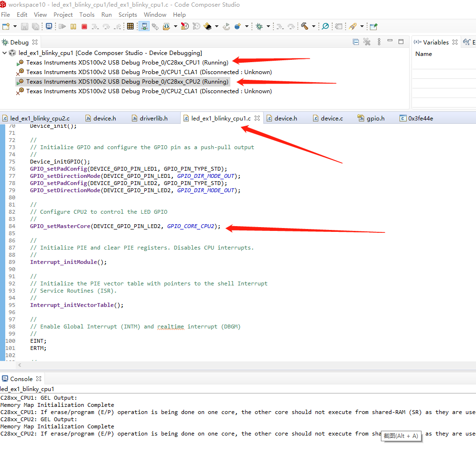Viewport: 476px width, 458px height.
Task: Select the Console view tab
Action: pyautogui.click(x=21, y=379)
